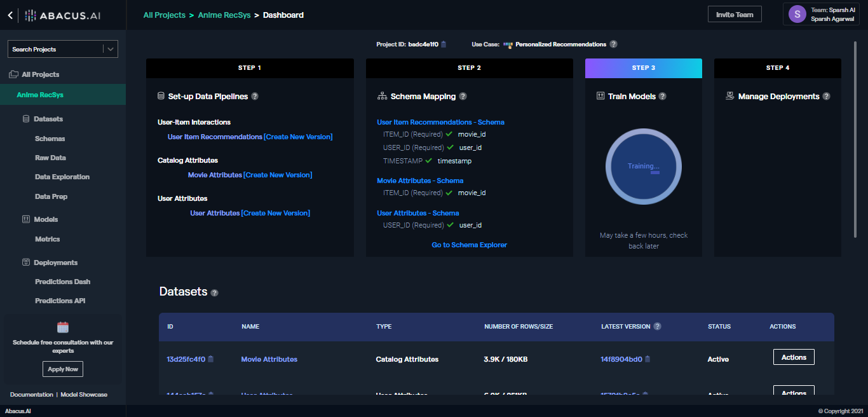Screen dimensions: 868x417
Task: Click help icon next to Datasets heading
Action: [215, 293]
